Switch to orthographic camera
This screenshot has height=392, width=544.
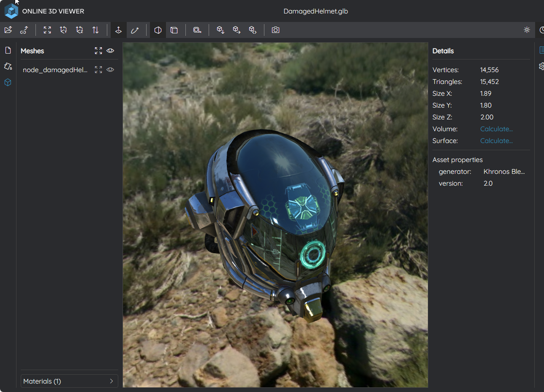tap(174, 30)
